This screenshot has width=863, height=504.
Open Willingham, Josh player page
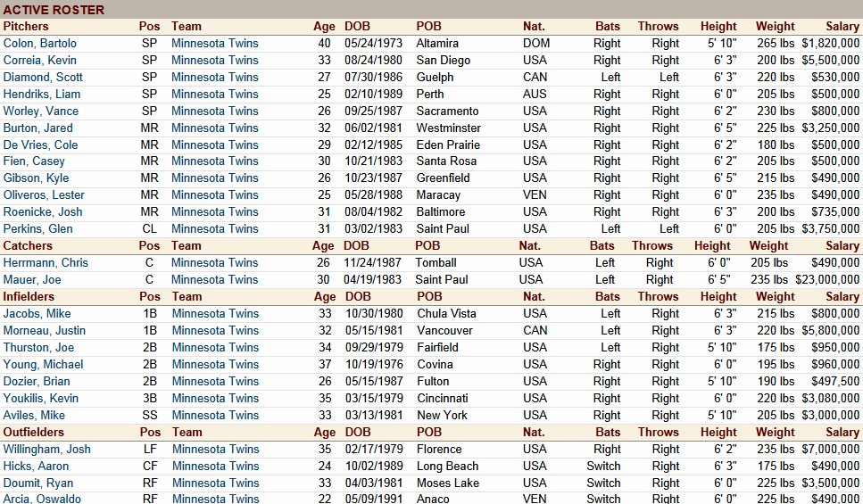(x=46, y=450)
